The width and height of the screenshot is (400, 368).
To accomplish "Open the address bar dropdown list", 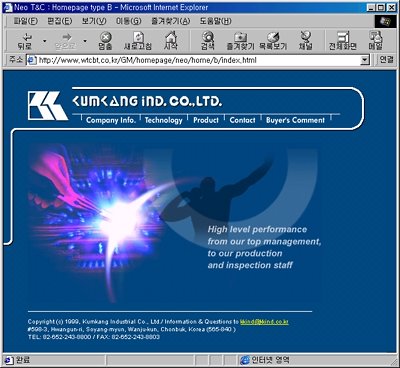I will click(365, 60).
